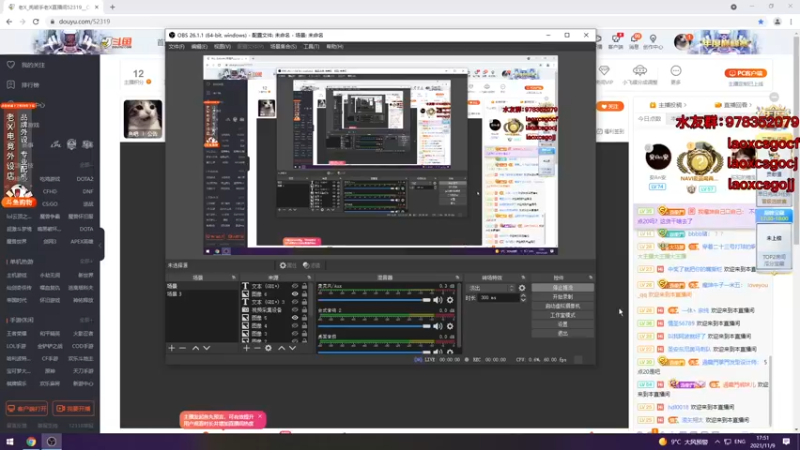Image resolution: width=800 pixels, height=450 pixels.
Task: Open Windows notification center
Action: click(x=786, y=441)
